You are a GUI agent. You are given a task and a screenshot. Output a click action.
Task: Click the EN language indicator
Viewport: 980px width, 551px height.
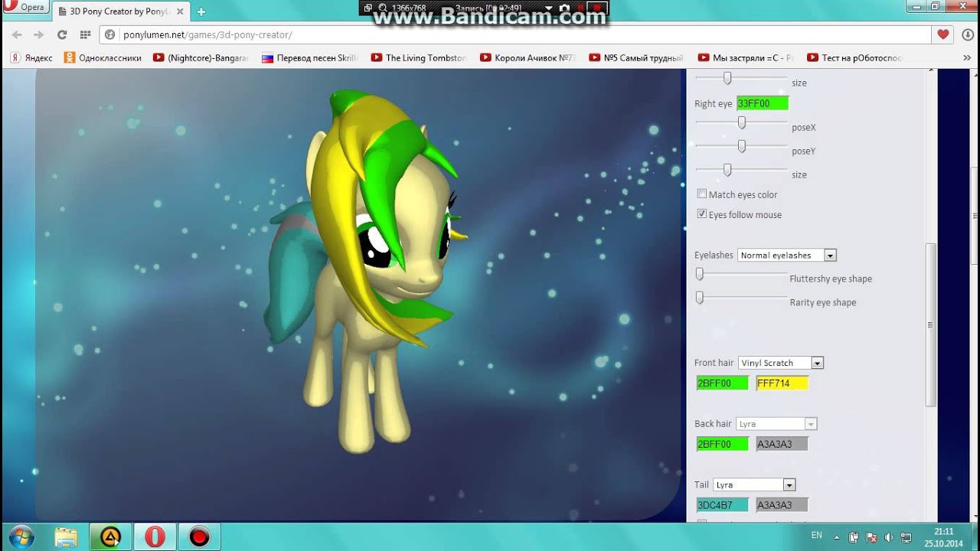817,536
